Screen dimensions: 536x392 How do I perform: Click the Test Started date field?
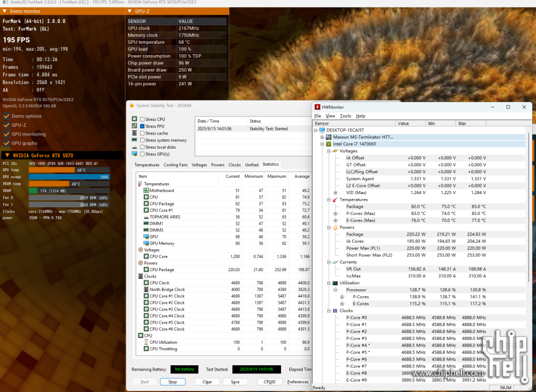coord(257,369)
